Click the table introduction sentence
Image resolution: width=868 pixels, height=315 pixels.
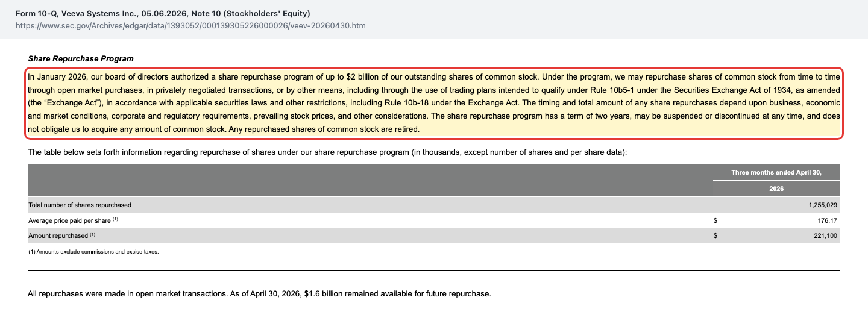coord(328,152)
